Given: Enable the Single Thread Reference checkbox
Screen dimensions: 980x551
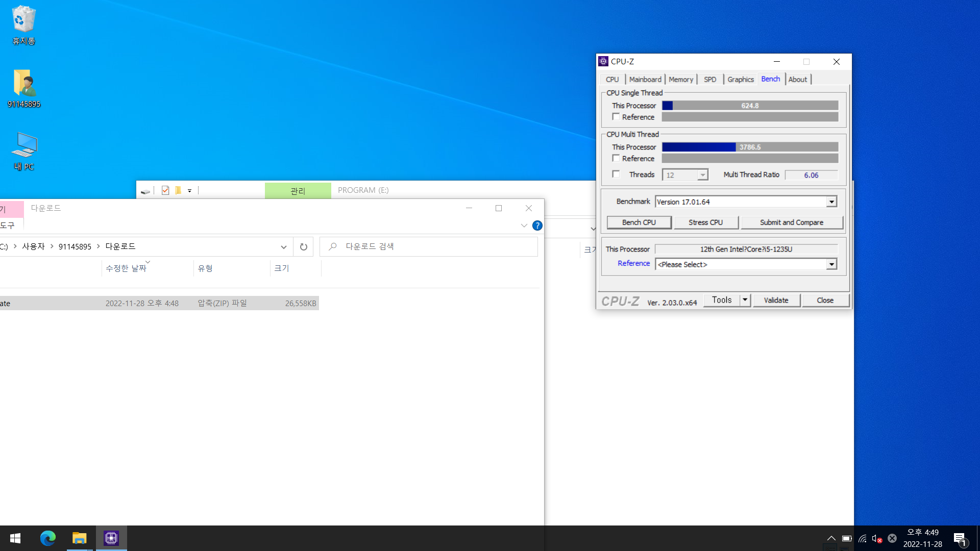Looking at the screenshot, I should click(x=616, y=117).
